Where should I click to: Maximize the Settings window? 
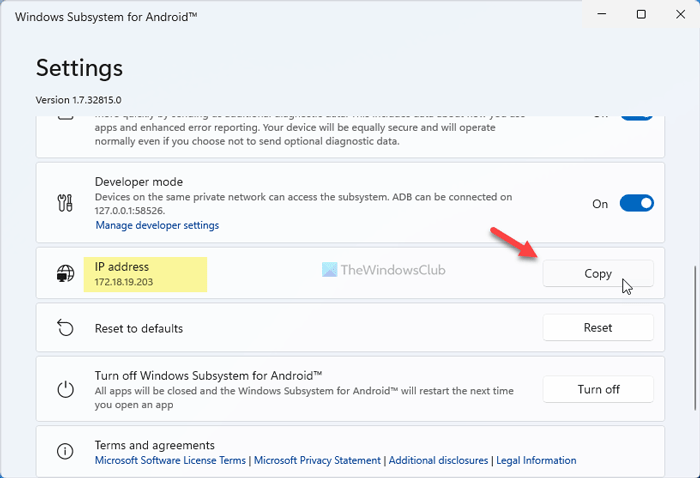(641, 14)
